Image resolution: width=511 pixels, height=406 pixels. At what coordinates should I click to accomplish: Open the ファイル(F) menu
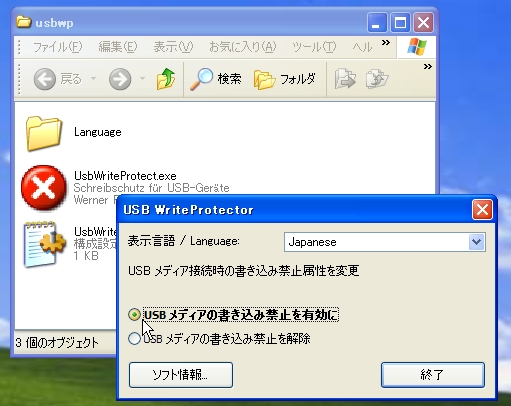click(57, 47)
